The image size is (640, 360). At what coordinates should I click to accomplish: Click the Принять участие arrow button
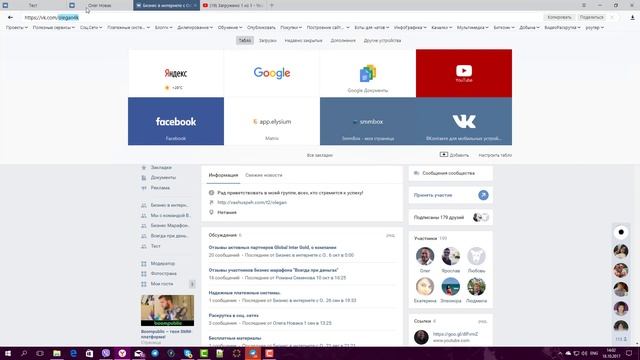(483, 195)
